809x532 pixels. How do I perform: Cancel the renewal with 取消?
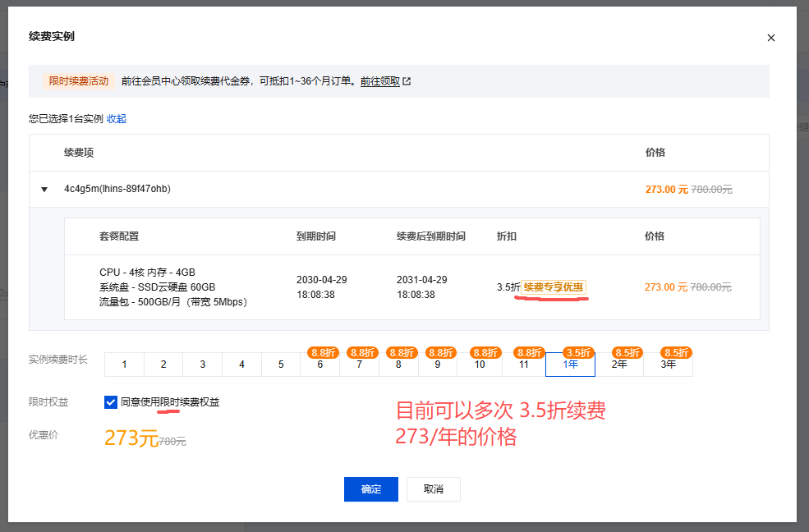(x=433, y=488)
